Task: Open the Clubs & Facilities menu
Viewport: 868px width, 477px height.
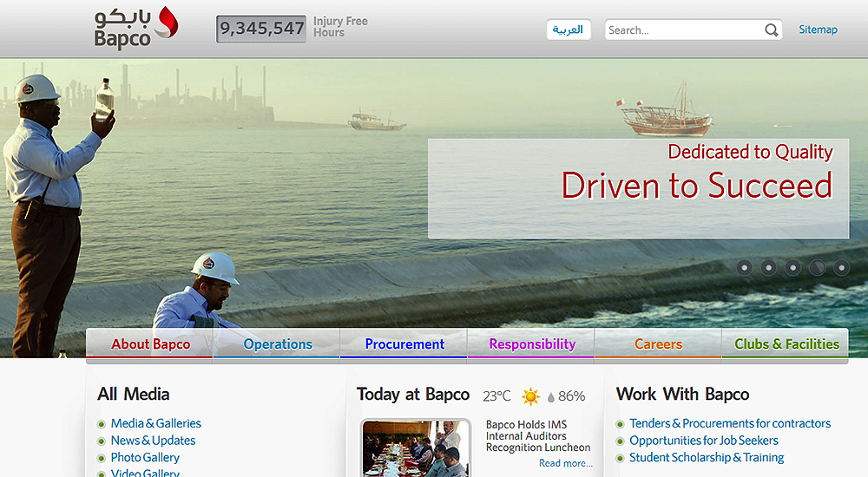Action: (x=786, y=343)
